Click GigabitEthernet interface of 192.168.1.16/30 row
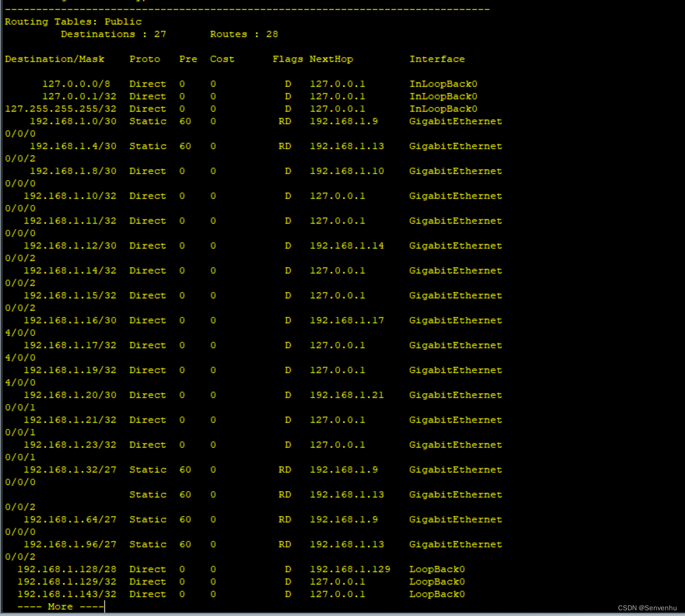 456,320
